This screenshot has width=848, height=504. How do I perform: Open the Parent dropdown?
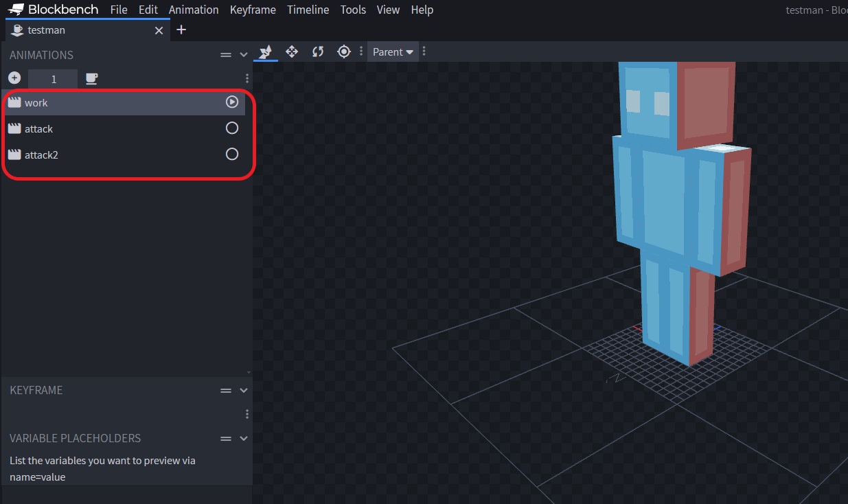tap(392, 51)
